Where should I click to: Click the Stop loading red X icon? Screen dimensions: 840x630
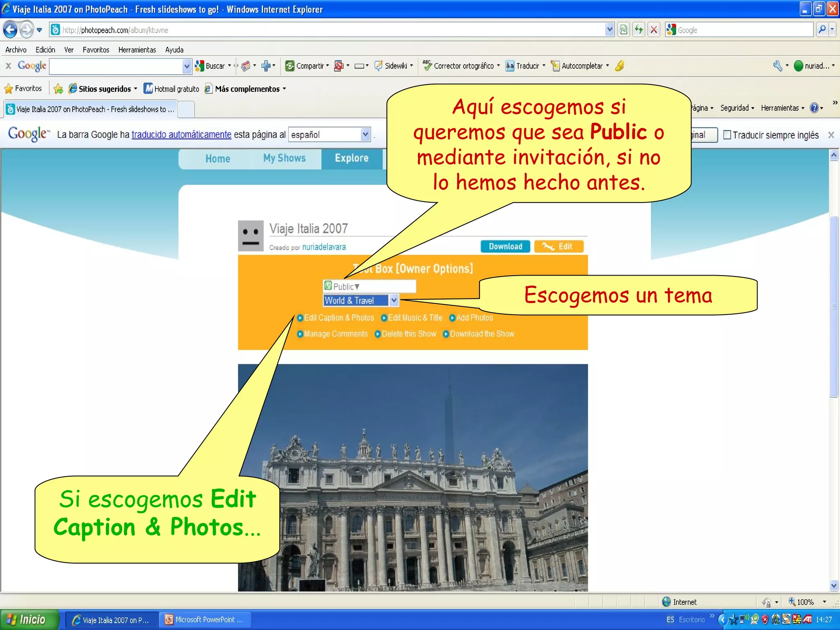coord(654,30)
